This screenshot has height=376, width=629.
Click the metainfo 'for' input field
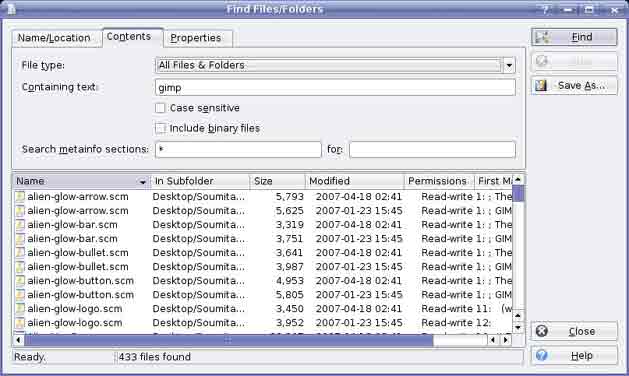[x=432, y=149]
